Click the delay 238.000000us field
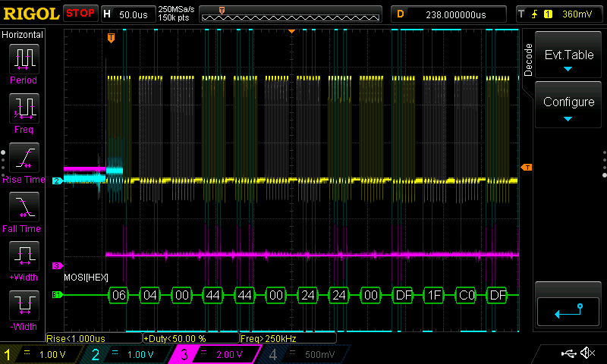 tap(448, 14)
